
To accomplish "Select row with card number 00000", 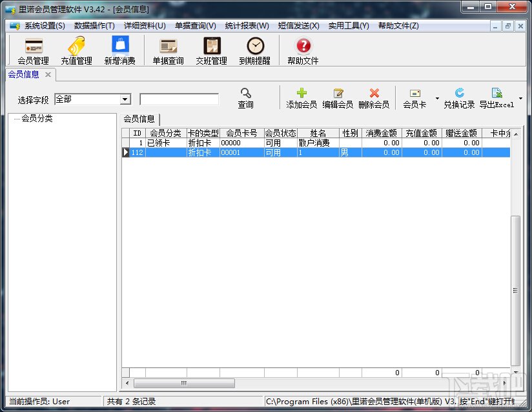I will coord(316,143).
